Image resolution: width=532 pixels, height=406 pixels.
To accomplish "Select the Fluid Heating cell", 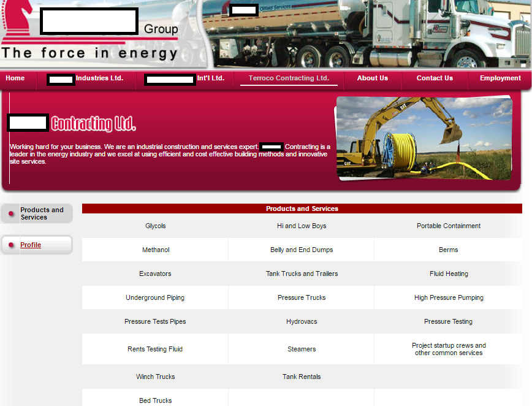I will click(x=449, y=274).
